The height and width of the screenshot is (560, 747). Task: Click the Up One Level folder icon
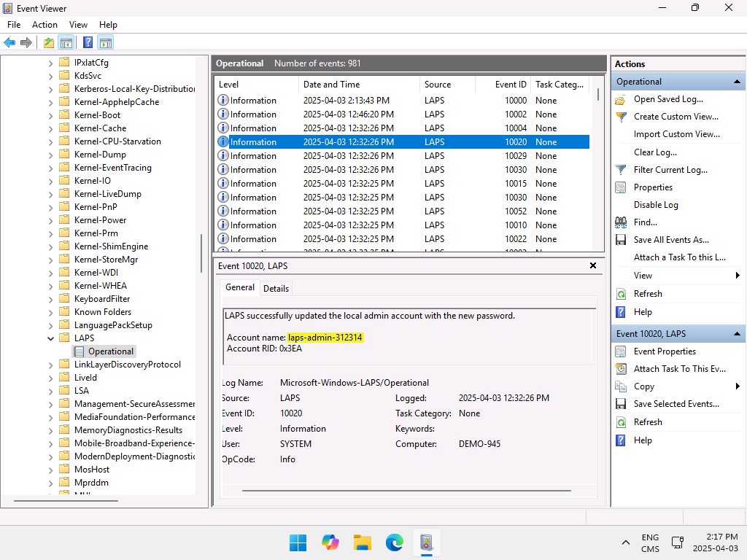pos(48,42)
